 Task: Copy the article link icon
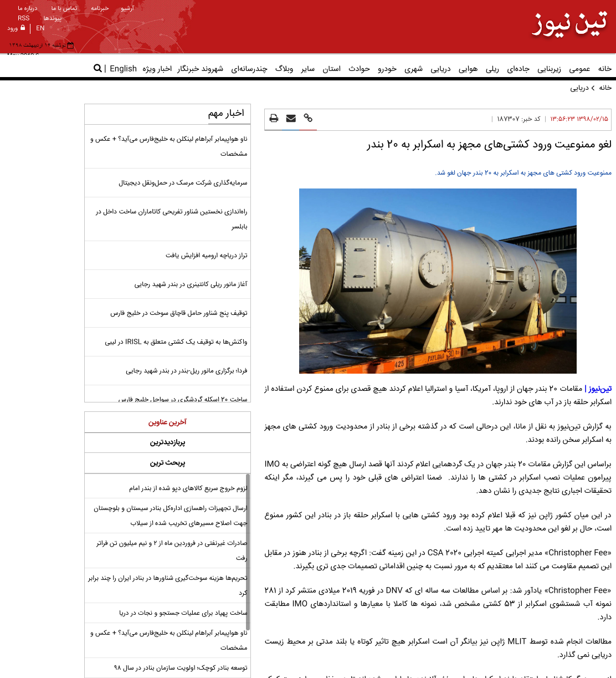(x=308, y=118)
